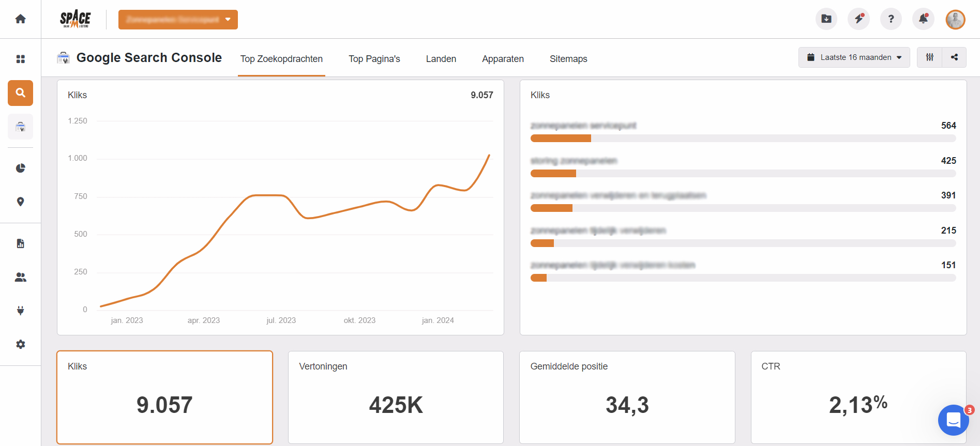Select the Vertoningen 425K metric card
Screen dimensions: 980x446
396,397
